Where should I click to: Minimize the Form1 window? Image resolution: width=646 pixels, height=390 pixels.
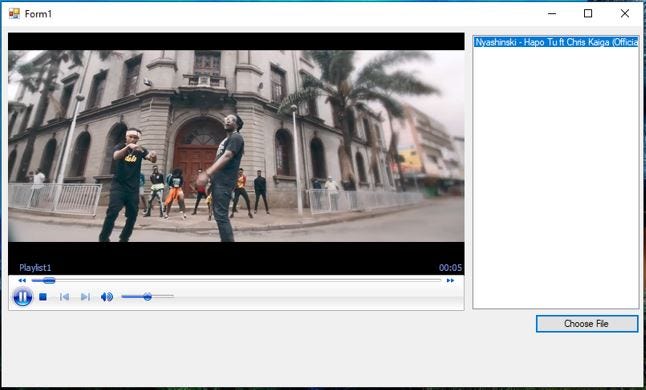552,14
